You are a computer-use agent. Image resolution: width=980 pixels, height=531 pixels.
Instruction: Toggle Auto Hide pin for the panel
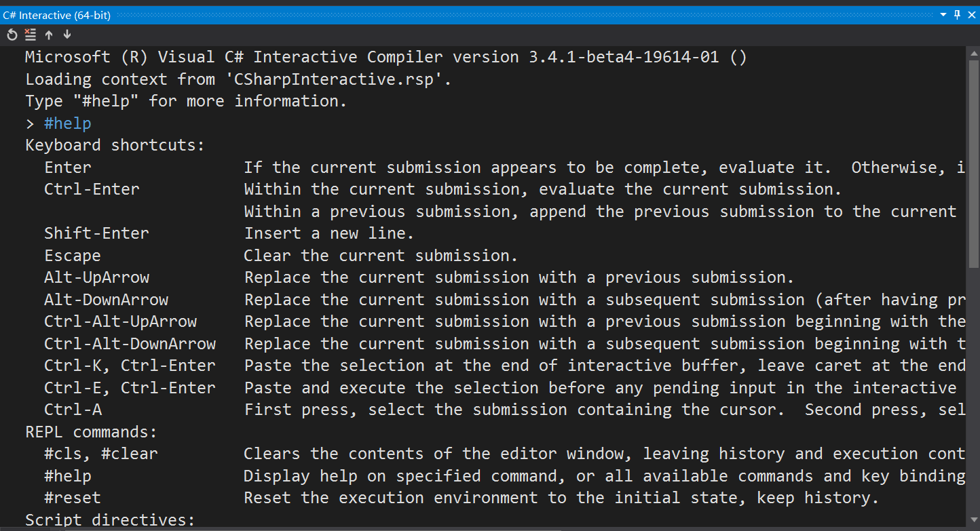pyautogui.click(x=958, y=14)
